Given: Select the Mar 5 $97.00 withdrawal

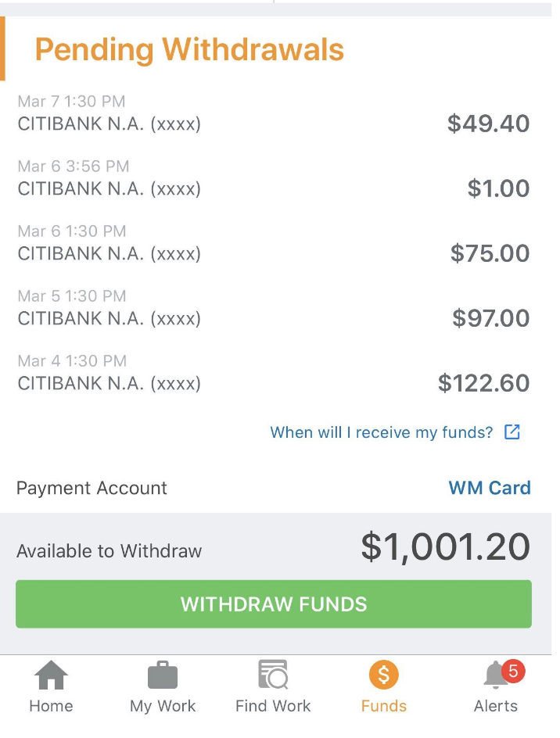Looking at the screenshot, I should pyautogui.click(x=273, y=309).
